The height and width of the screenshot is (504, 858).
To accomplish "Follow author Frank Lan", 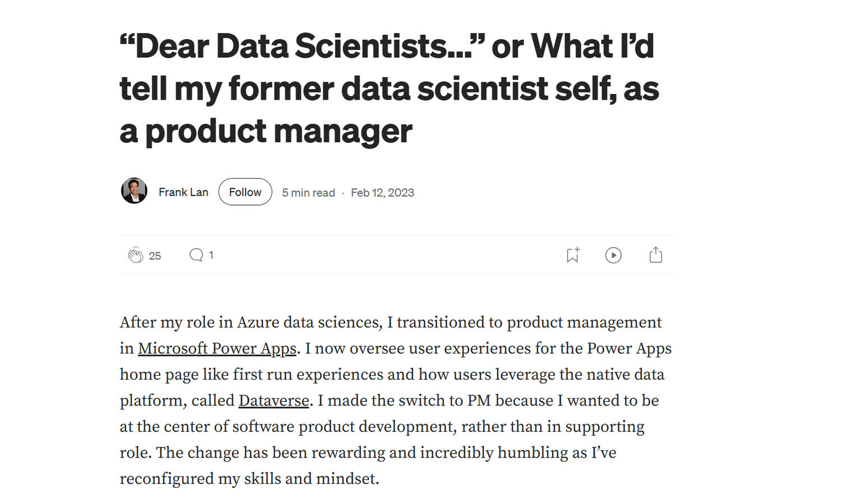I will point(245,192).
